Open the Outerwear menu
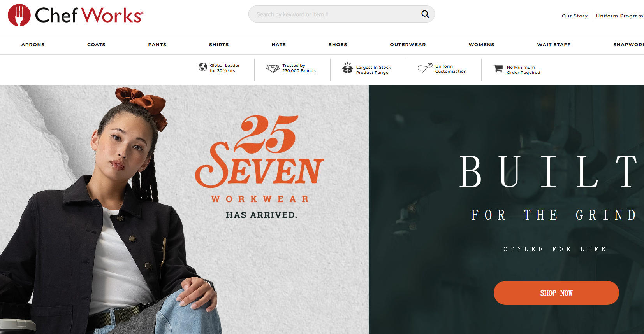This screenshot has height=334, width=644. [408, 45]
